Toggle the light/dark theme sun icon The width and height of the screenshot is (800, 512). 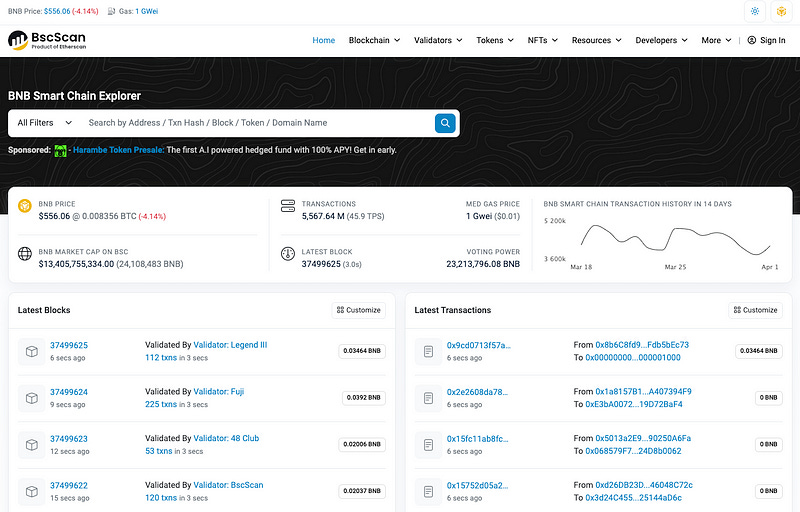coord(755,11)
